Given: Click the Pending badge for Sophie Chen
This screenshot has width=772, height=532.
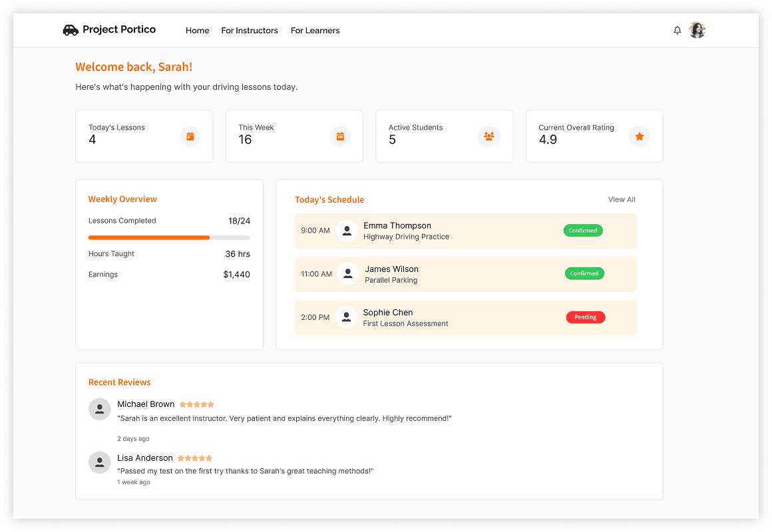Looking at the screenshot, I should 586,317.
